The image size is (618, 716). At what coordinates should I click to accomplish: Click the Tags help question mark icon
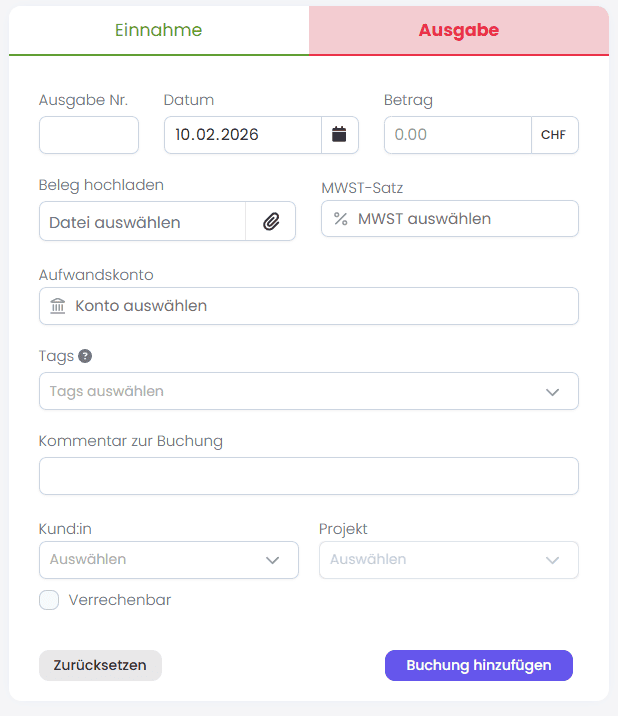pyautogui.click(x=85, y=355)
